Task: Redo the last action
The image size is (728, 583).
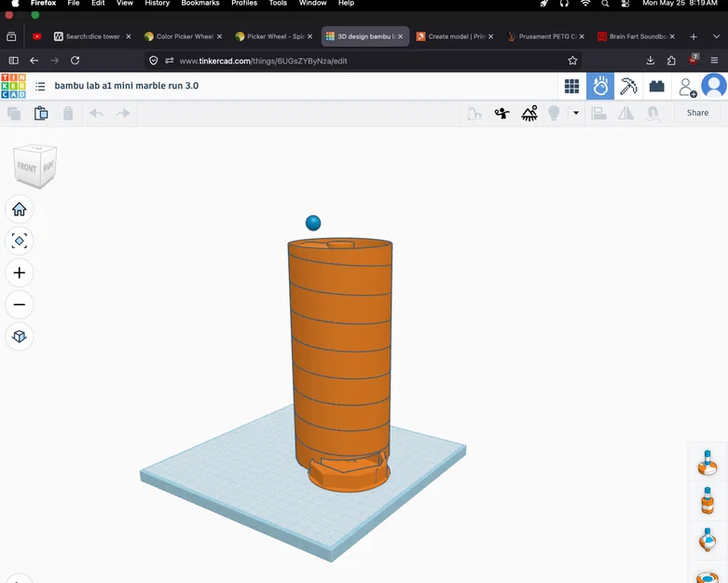Action: tap(123, 114)
